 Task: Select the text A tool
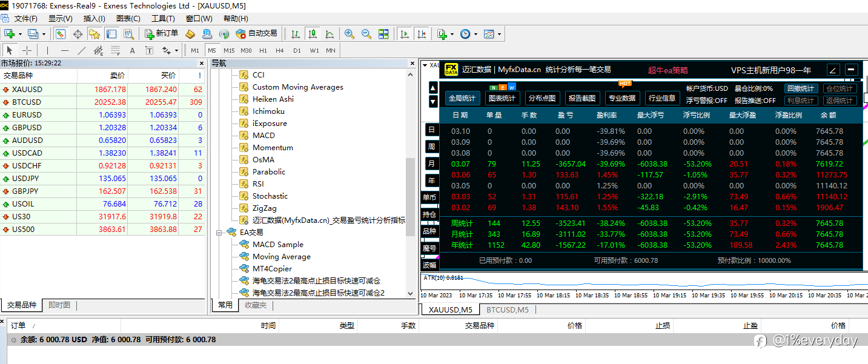[133, 50]
